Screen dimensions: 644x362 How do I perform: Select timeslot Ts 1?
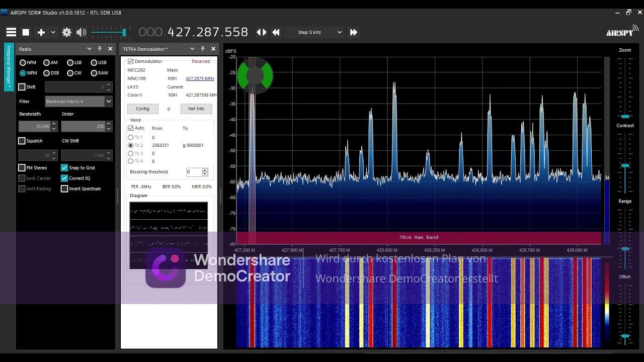(131, 137)
